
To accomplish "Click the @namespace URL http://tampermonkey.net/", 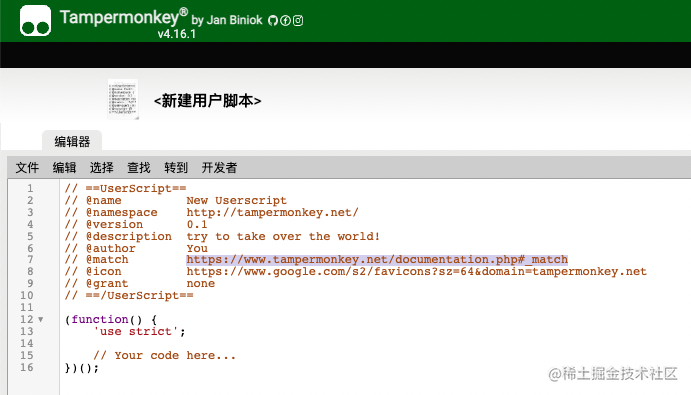I will point(272,212).
